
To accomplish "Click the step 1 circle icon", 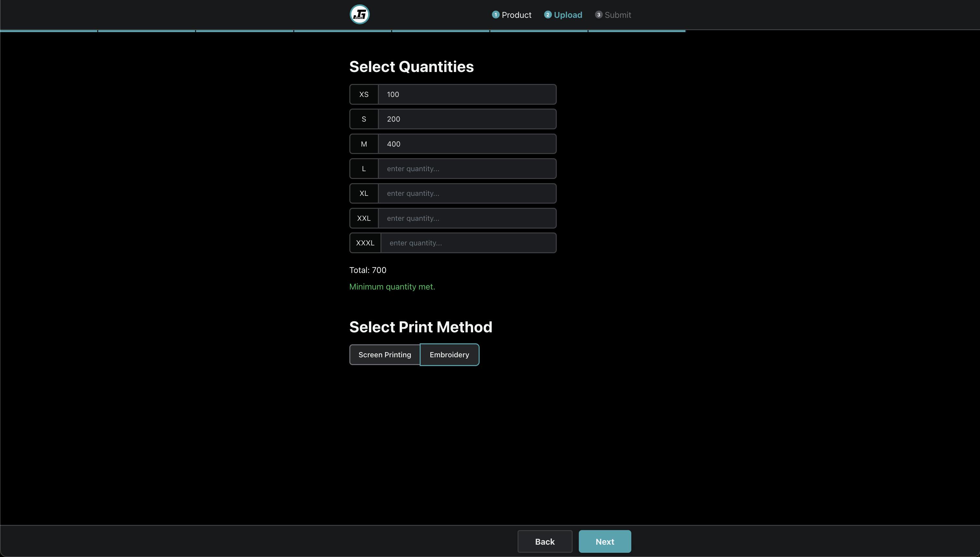I will (496, 14).
